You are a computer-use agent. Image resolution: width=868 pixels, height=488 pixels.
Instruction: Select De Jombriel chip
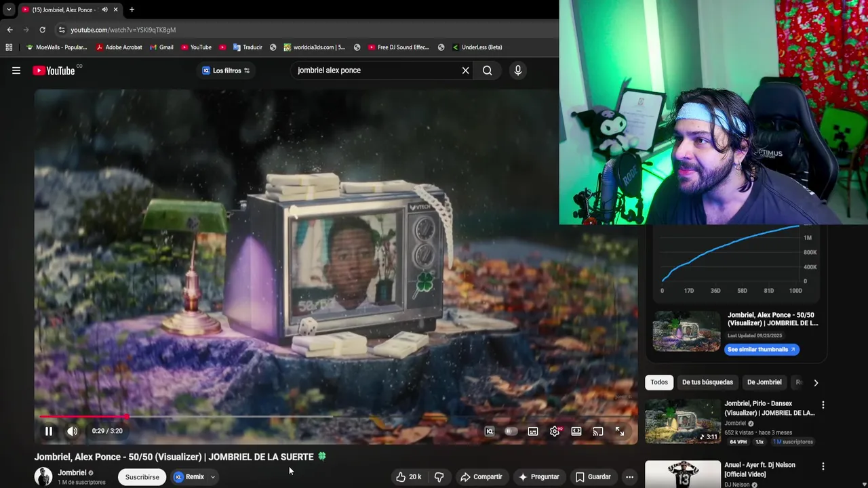point(764,382)
